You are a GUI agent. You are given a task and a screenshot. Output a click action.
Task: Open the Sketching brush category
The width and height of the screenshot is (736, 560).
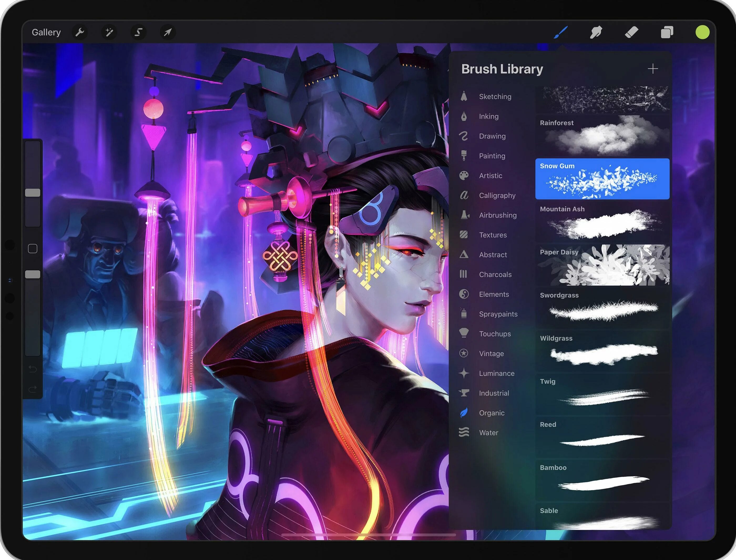[x=495, y=97]
